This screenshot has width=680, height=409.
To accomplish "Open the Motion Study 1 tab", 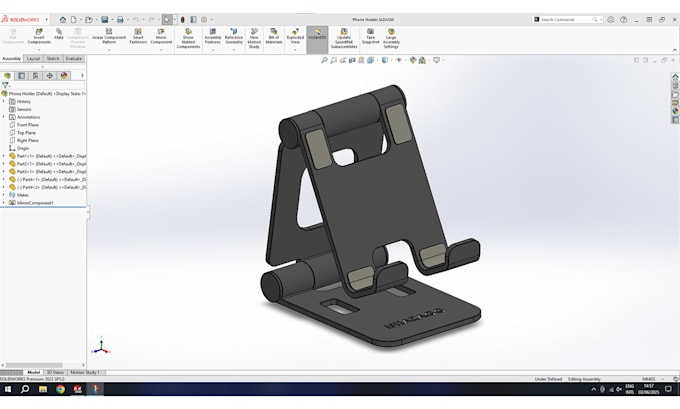I will coord(85,373).
